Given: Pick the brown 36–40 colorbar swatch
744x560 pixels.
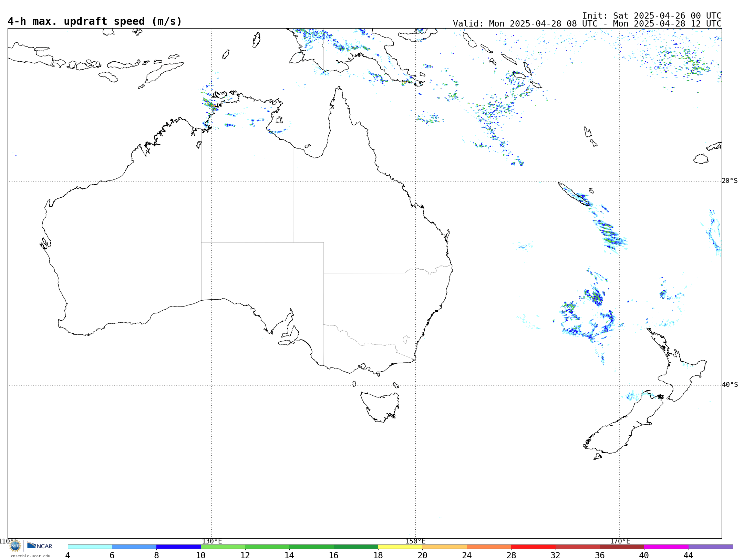Looking at the screenshot, I should [622, 547].
